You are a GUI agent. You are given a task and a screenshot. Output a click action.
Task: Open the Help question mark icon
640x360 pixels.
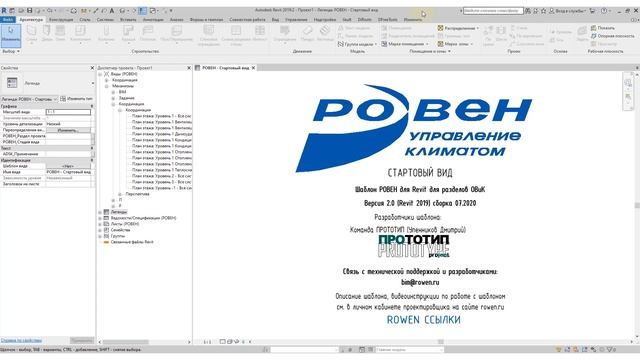(604, 11)
